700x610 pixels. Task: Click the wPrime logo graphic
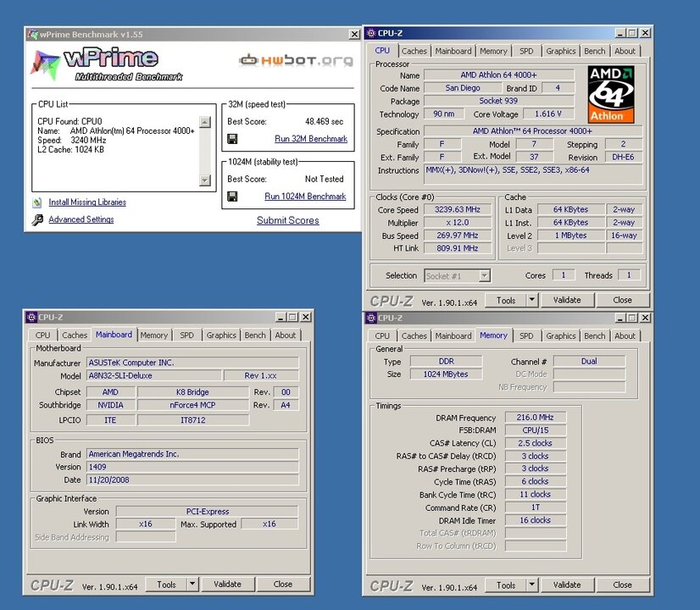click(107, 64)
